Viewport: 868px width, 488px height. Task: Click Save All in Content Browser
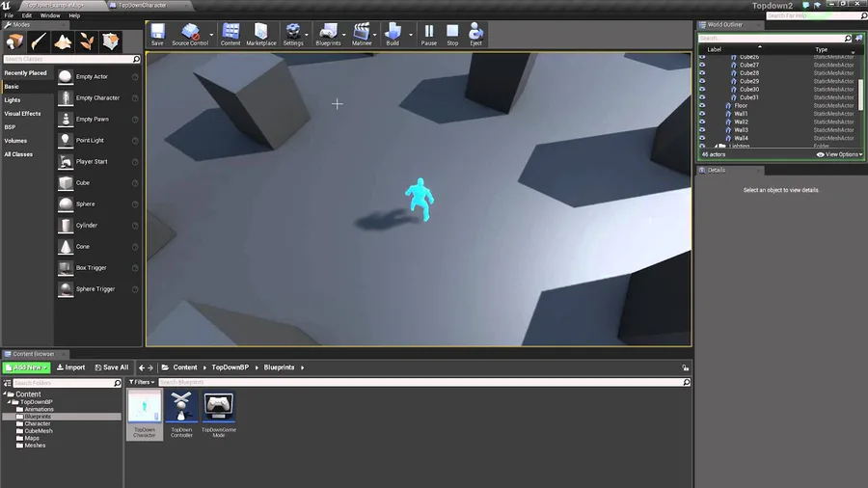tap(111, 367)
